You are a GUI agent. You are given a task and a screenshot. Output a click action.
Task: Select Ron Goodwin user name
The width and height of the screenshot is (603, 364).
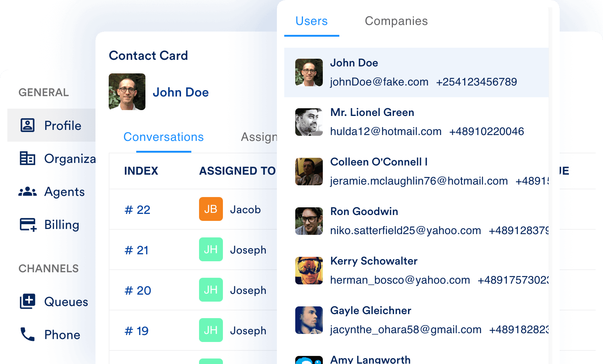point(364,211)
